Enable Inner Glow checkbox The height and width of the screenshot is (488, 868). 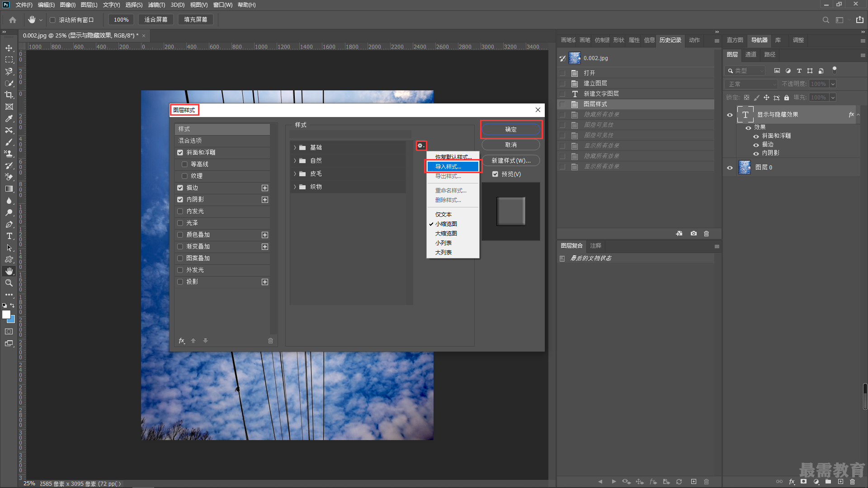pos(180,211)
